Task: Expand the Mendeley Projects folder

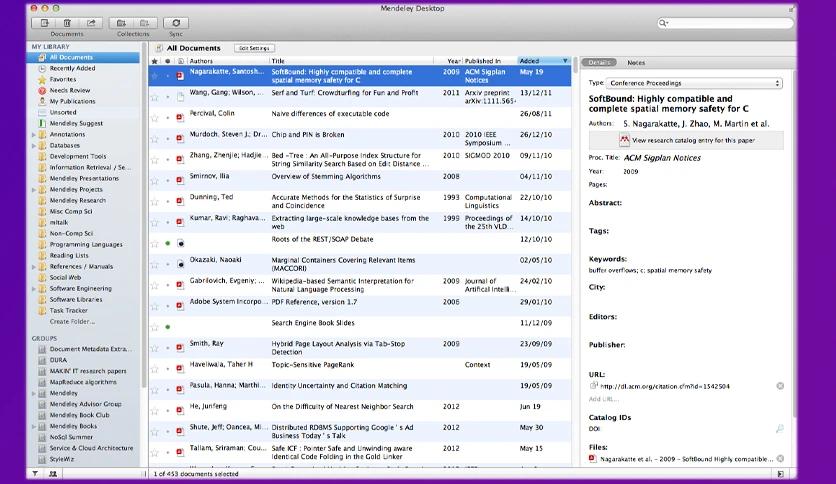Action: pos(34,190)
